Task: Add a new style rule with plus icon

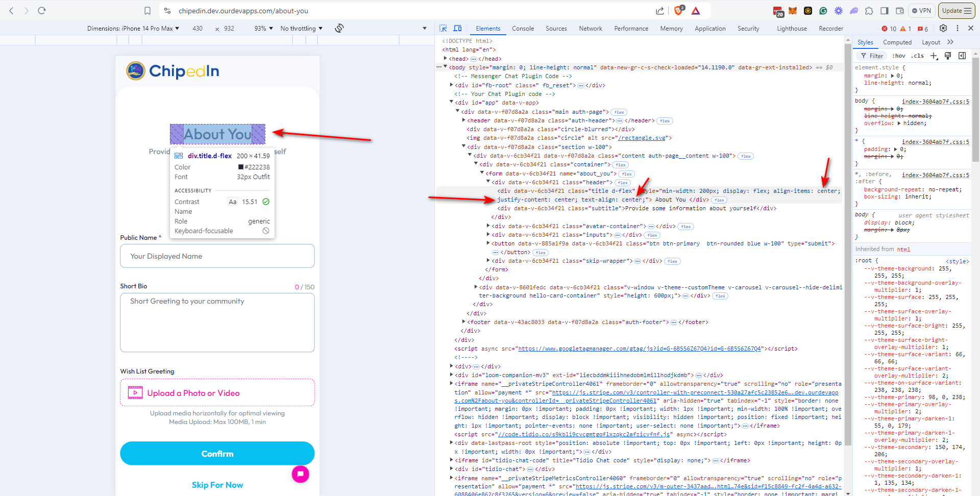Action: pyautogui.click(x=934, y=56)
